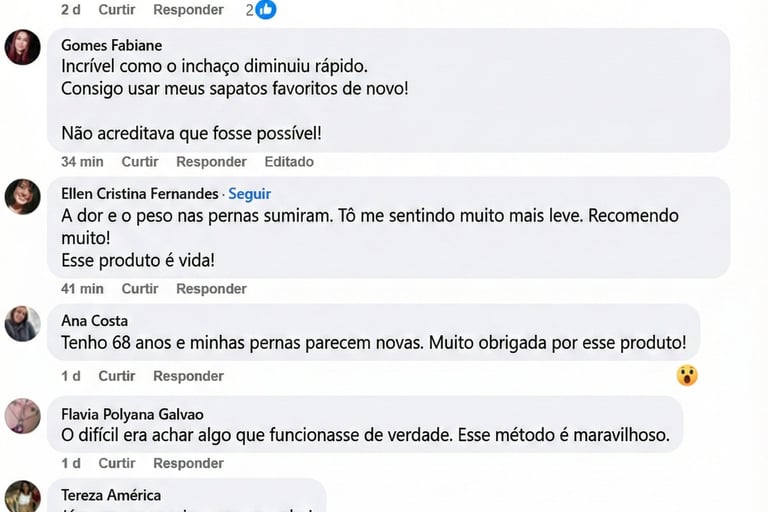Screen dimensions: 768x512
Task: Like Ellen Cristina Fernandes' comment
Action: coord(140,289)
